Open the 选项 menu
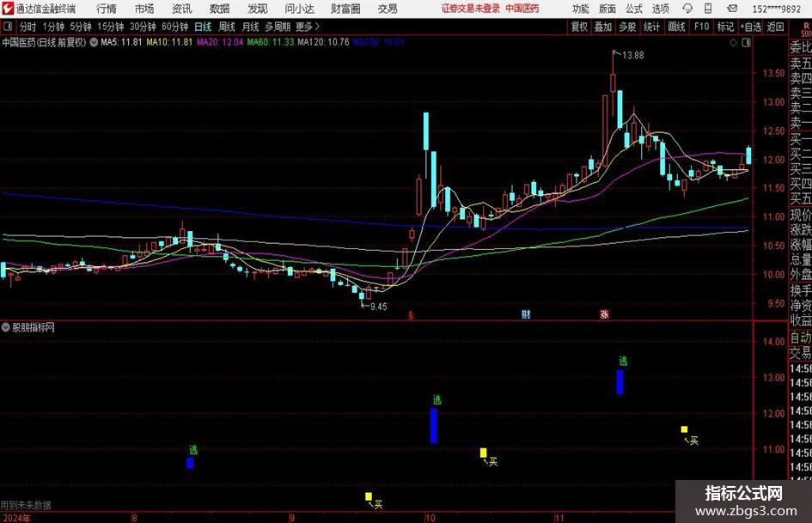The height and width of the screenshot is (523, 812). click(x=660, y=9)
